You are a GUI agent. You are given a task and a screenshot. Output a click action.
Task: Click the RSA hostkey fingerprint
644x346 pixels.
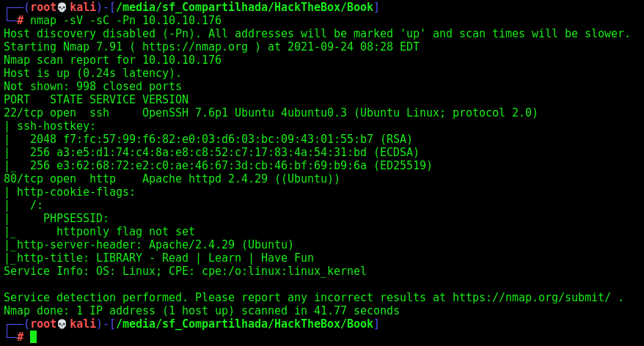[x=218, y=139]
